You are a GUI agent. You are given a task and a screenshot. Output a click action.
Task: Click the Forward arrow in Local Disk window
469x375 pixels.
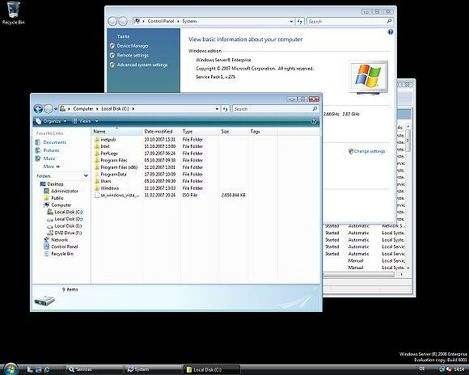click(48, 109)
